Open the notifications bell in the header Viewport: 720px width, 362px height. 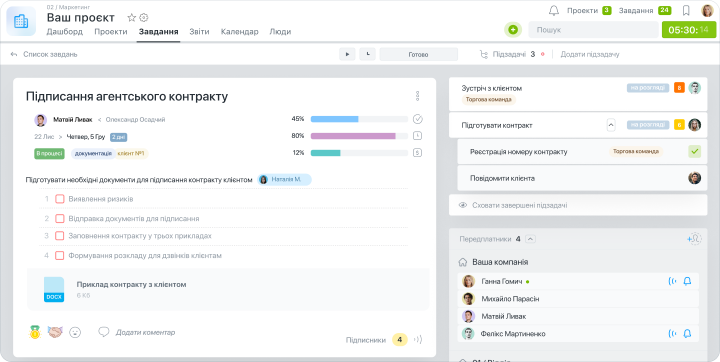tap(554, 11)
